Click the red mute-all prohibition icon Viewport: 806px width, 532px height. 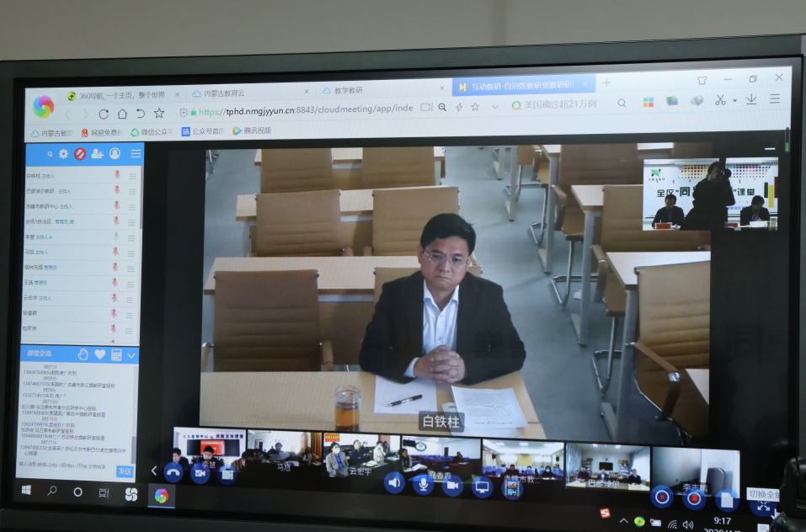[x=80, y=153]
